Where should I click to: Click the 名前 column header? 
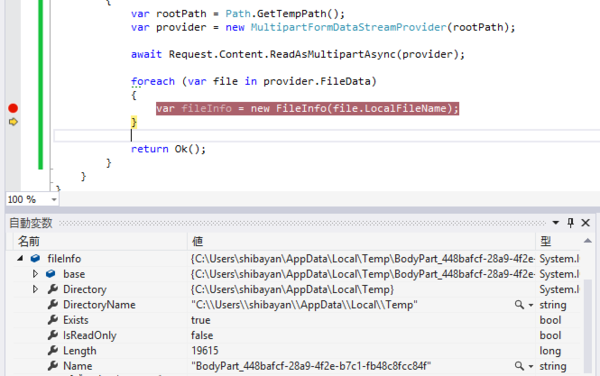pyautogui.click(x=100, y=241)
